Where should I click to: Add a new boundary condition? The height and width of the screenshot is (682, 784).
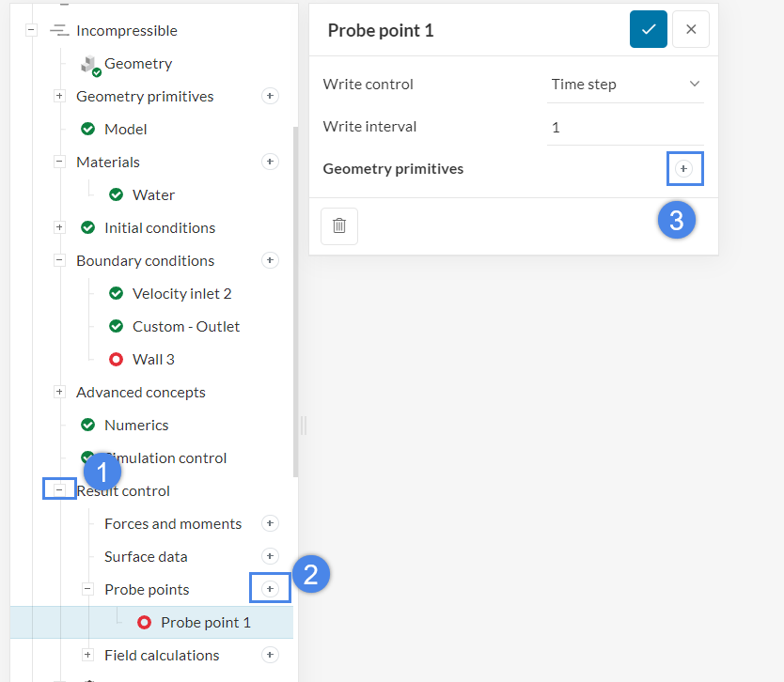pyautogui.click(x=270, y=260)
